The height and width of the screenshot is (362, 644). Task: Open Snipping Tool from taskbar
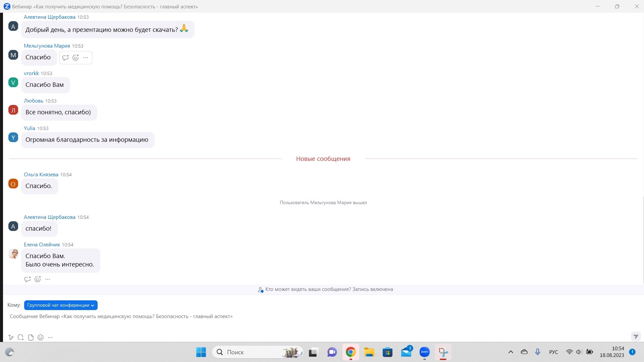pyautogui.click(x=443, y=352)
